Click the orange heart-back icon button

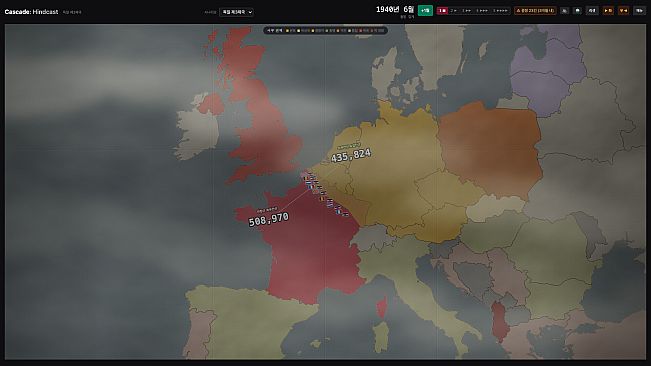(624, 10)
